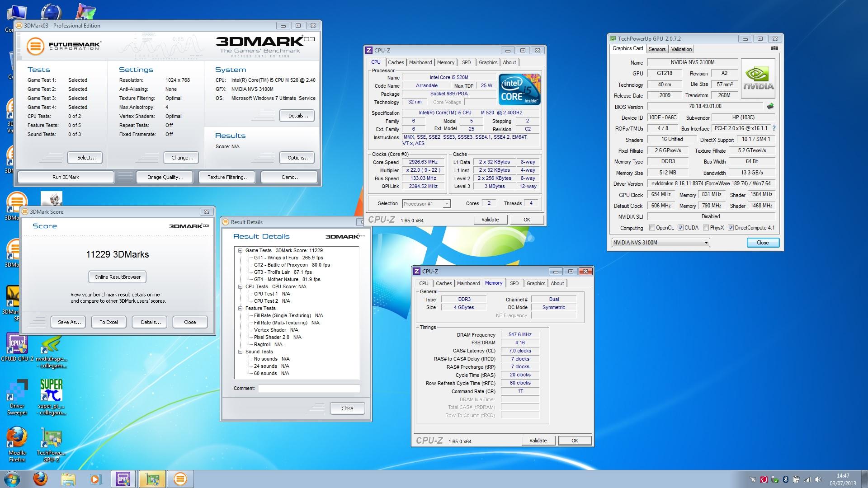
Task: Click the red Trend Micro tray icon
Action: pos(764,479)
